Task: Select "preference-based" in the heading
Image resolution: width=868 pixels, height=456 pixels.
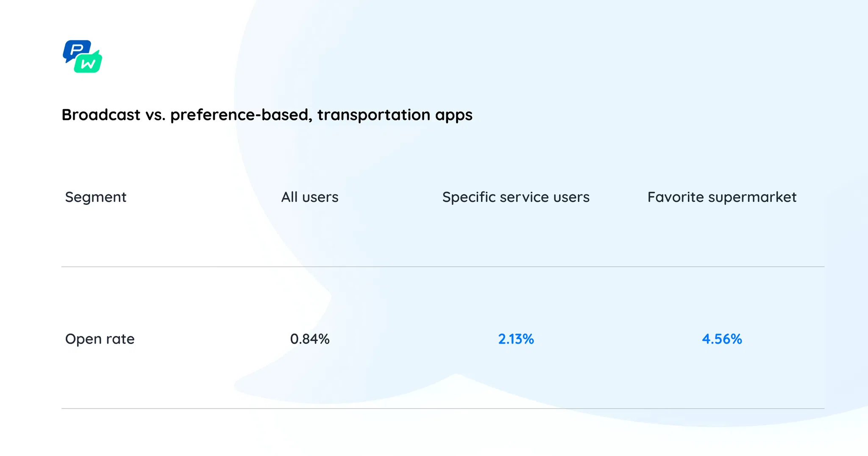Action: point(241,115)
